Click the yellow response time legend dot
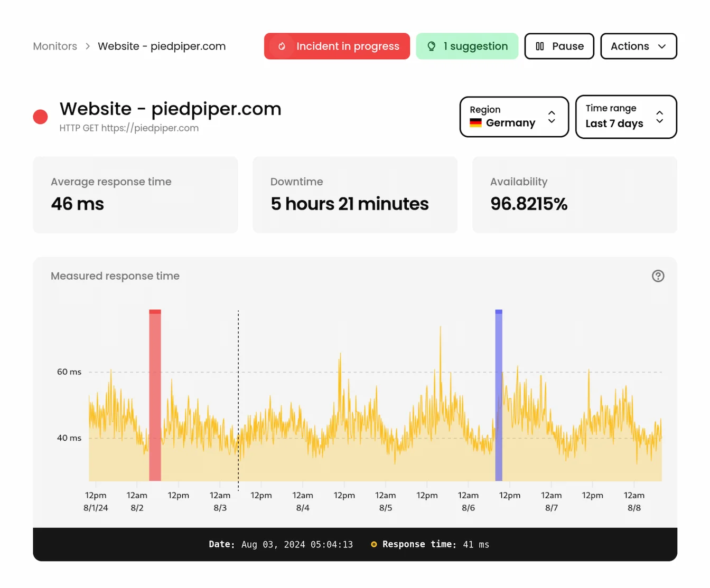710x588 pixels. click(x=374, y=545)
